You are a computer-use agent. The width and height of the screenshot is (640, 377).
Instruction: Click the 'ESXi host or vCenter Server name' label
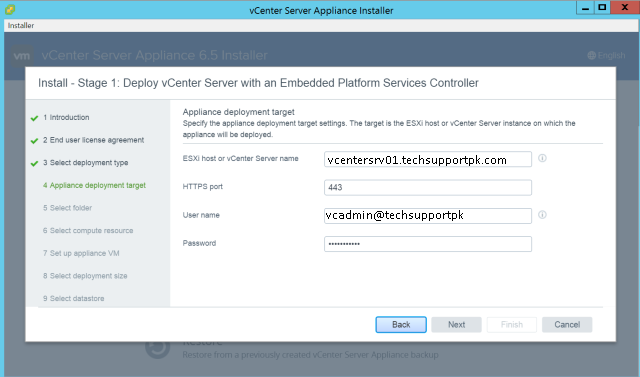tap(240, 158)
